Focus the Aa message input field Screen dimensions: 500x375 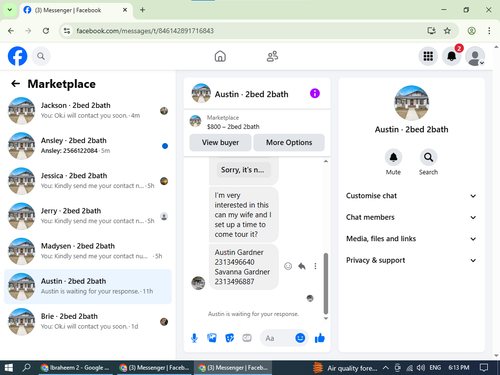278,338
